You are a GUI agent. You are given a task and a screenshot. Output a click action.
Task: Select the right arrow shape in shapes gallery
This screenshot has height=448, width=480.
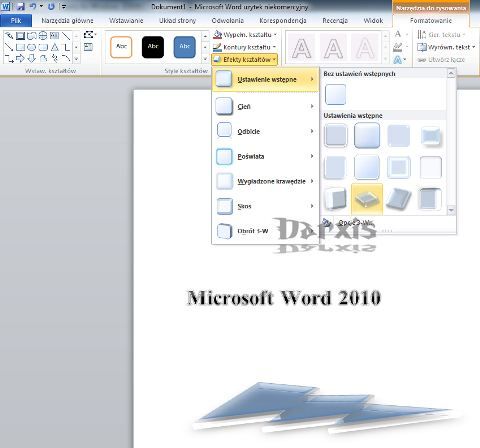pyautogui.click(x=20, y=59)
